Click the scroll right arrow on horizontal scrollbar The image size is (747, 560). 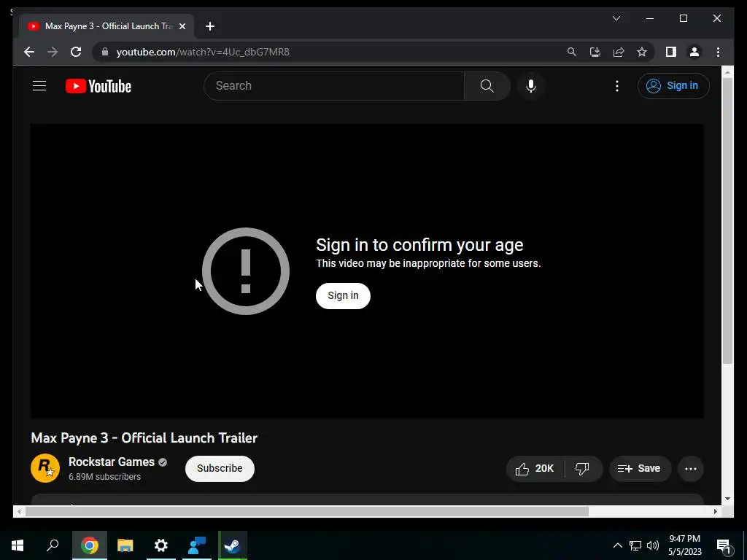coord(716,511)
